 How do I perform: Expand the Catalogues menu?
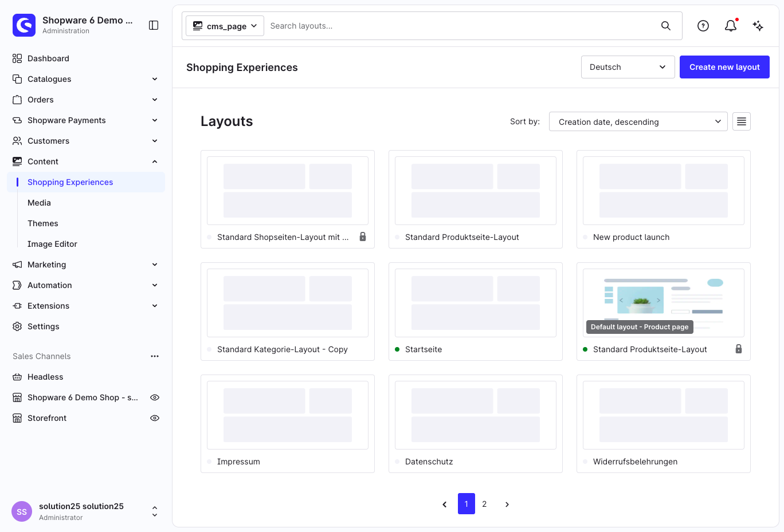[85, 79]
